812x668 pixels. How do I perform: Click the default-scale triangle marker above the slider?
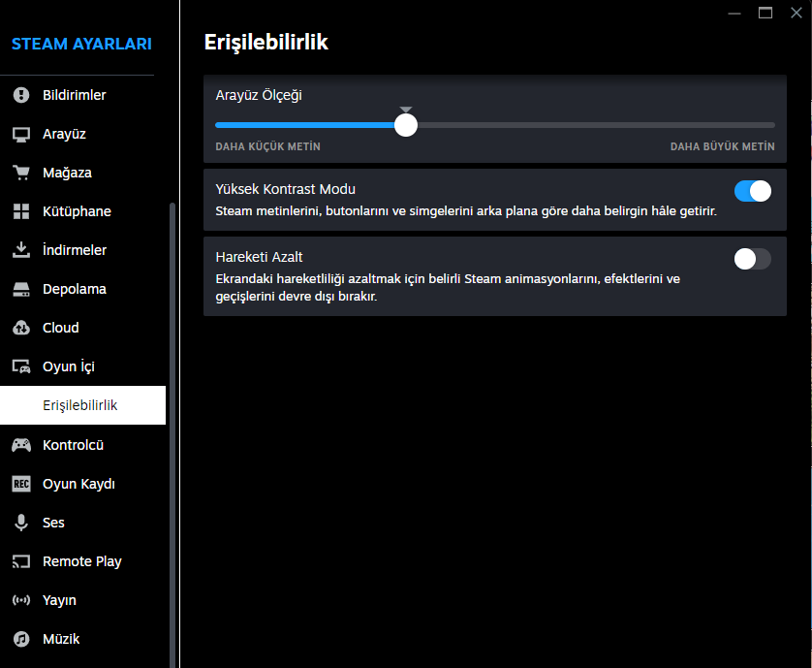[x=406, y=110]
